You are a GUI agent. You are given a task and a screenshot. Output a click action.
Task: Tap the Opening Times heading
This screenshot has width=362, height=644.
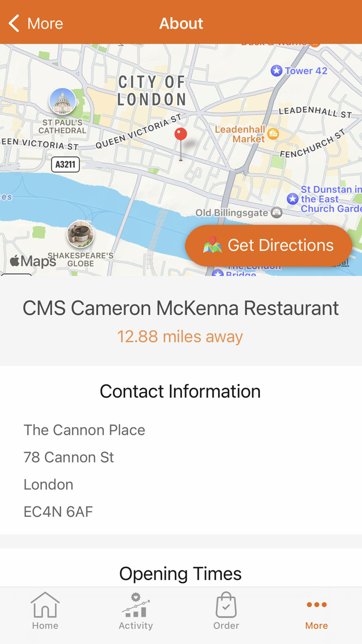pyautogui.click(x=180, y=573)
